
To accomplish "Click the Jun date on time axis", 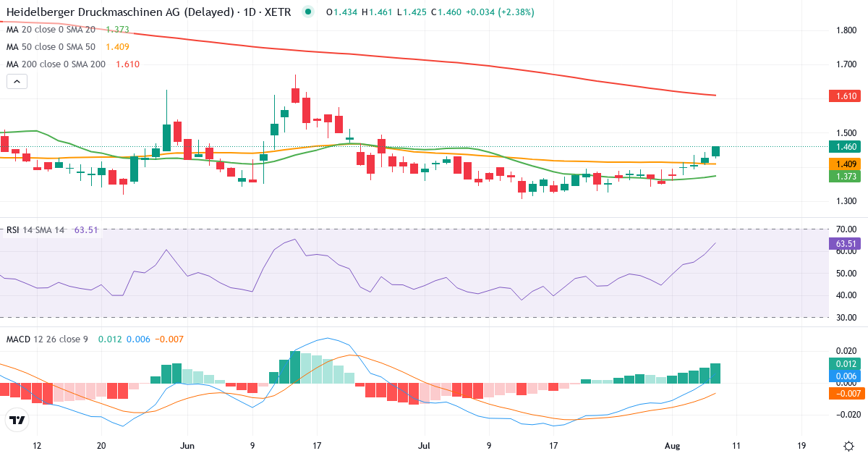I will [187, 446].
